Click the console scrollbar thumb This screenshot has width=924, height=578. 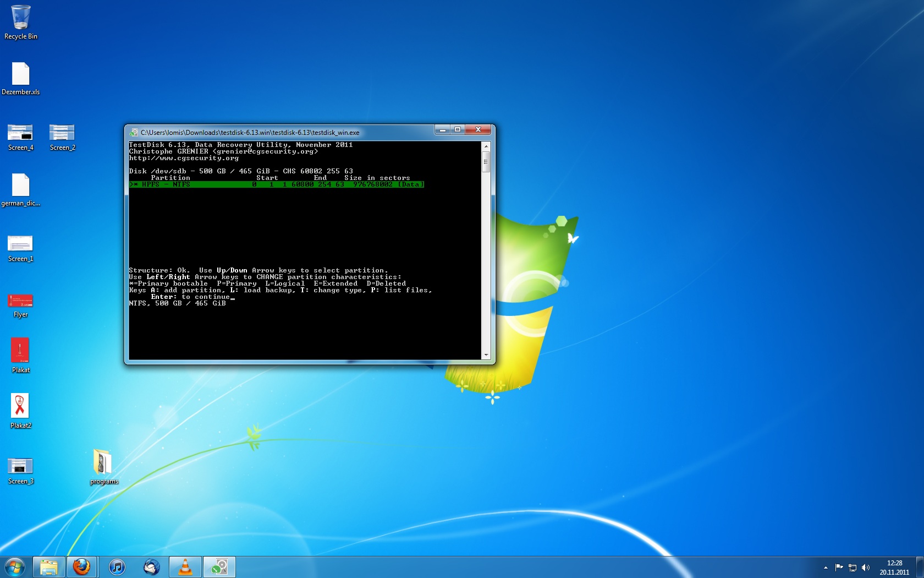(x=486, y=162)
